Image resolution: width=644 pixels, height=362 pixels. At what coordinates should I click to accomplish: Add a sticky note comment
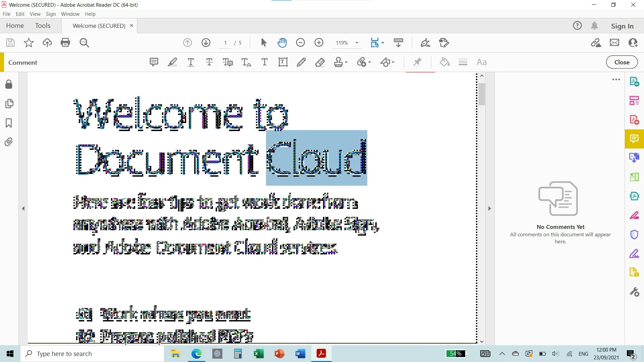point(154,62)
